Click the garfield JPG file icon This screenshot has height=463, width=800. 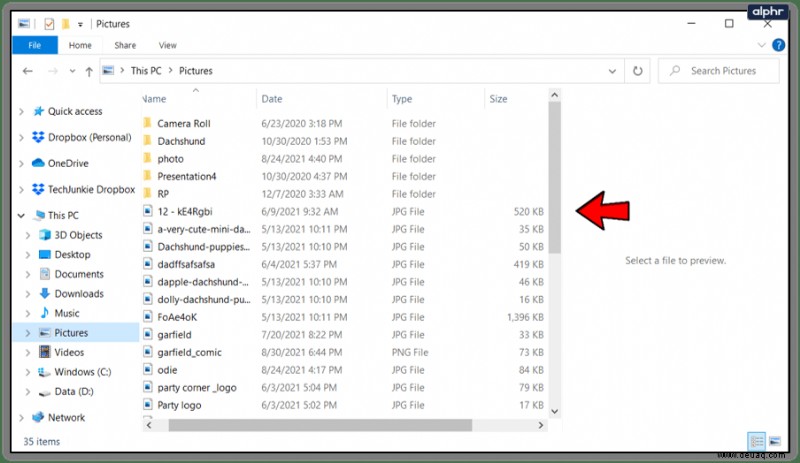tap(147, 334)
